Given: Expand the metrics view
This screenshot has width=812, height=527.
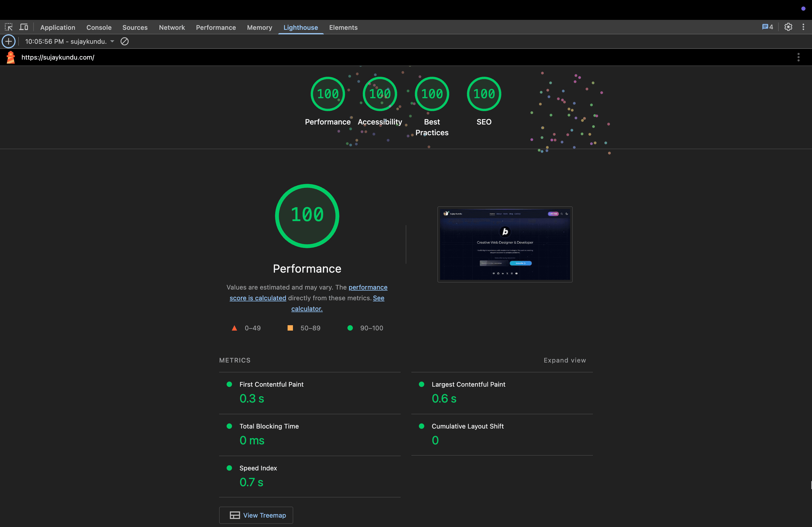Looking at the screenshot, I should tap(565, 360).
